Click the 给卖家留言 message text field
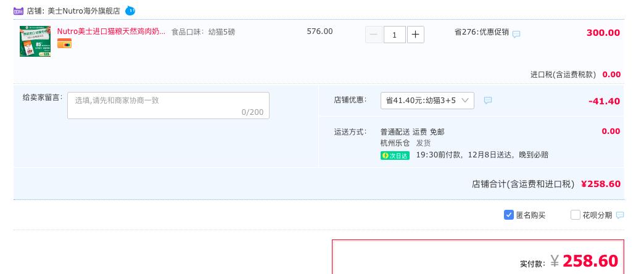Screen dimensions: 644x274 click(x=168, y=106)
